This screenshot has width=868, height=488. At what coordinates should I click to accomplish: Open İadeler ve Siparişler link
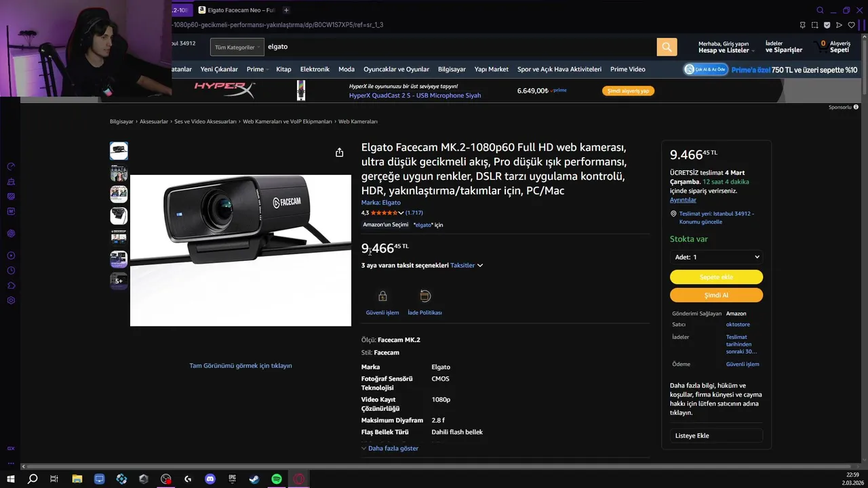[784, 47]
